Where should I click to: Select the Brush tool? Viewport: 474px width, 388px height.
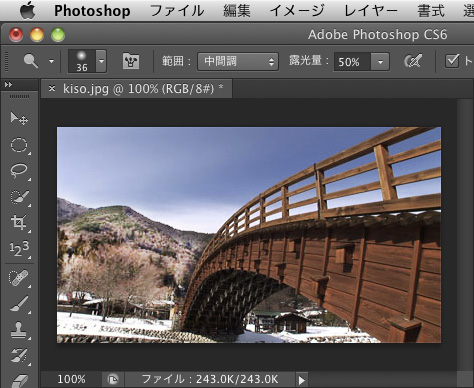click(19, 304)
